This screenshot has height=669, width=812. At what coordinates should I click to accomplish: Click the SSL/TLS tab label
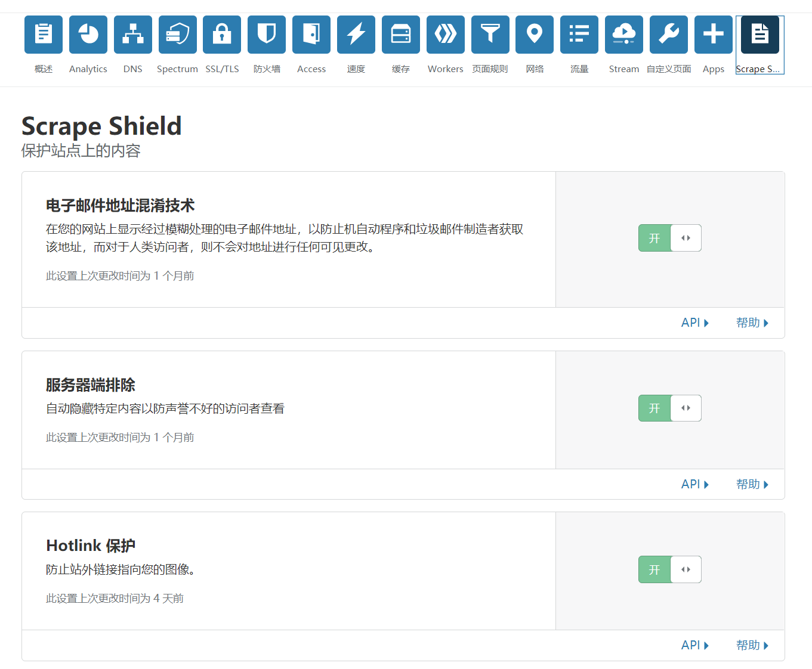222,69
